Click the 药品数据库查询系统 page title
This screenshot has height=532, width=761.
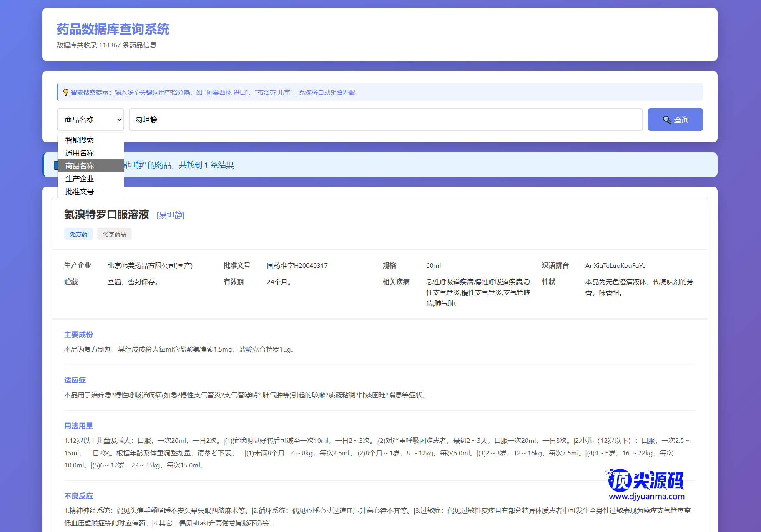point(113,29)
